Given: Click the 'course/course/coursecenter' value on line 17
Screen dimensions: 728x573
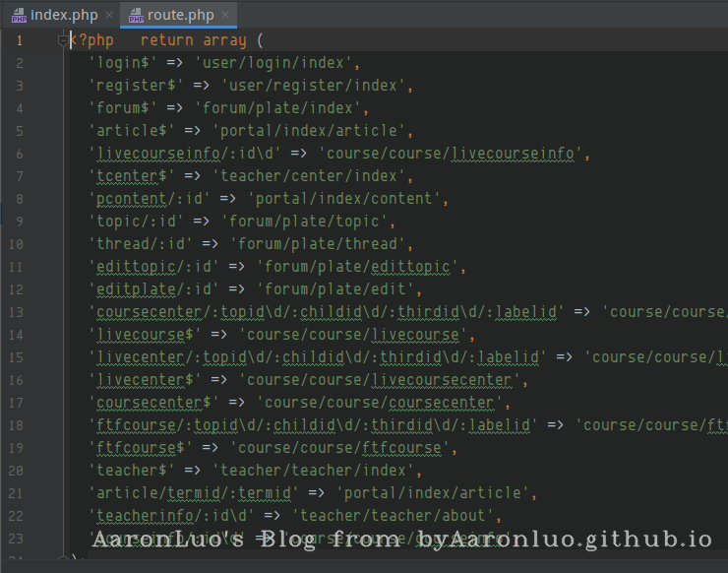Looking at the screenshot, I should 384,403.
